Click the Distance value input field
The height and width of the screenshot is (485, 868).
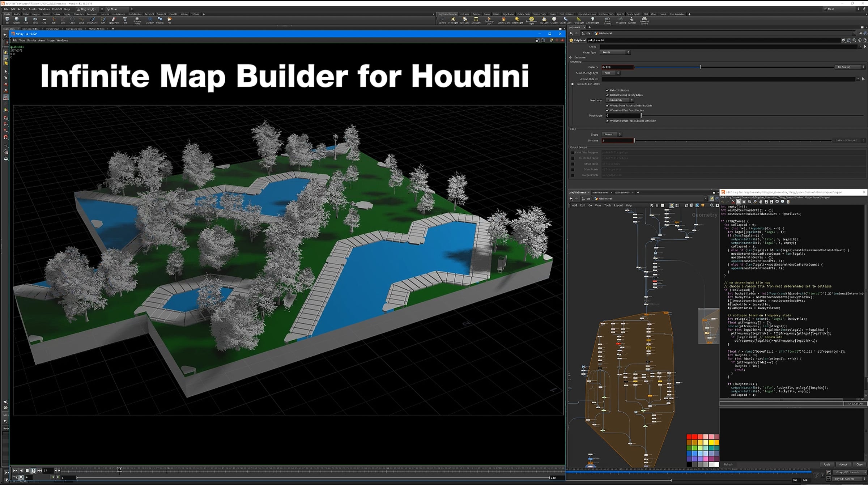pos(617,67)
